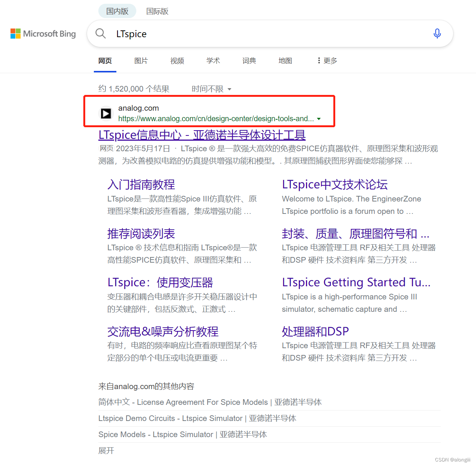Open License Agreement For Spice Models link

click(210, 402)
